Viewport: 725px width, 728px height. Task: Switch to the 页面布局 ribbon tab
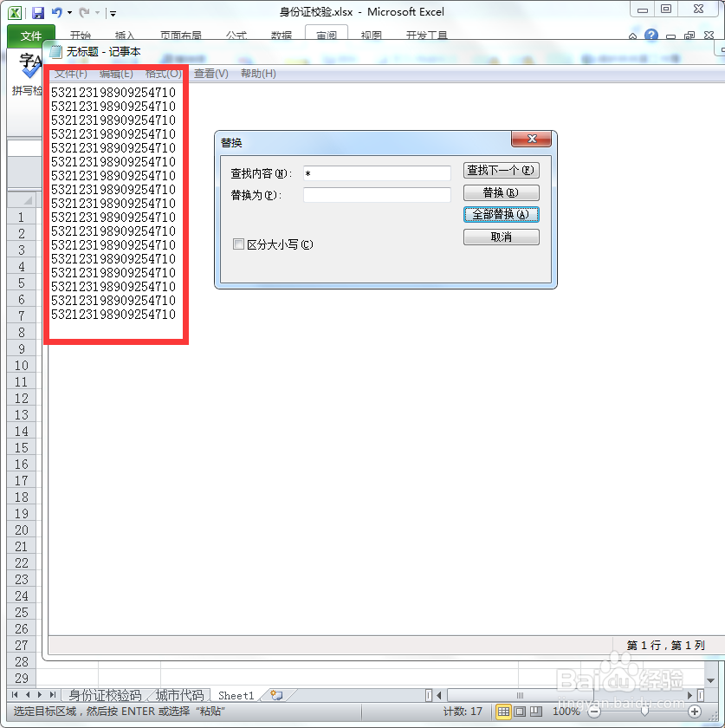[180, 36]
